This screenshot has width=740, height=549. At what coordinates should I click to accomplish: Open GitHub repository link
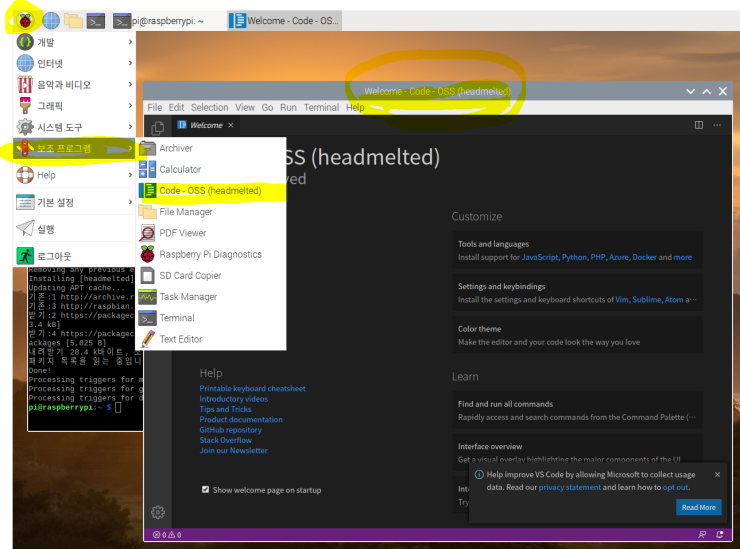[230, 430]
